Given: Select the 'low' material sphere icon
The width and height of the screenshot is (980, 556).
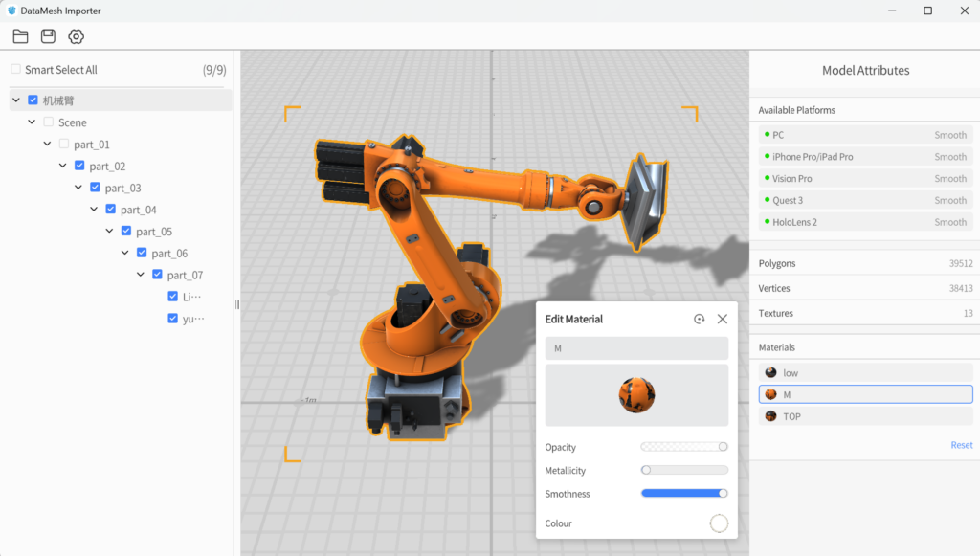Looking at the screenshot, I should [x=770, y=372].
